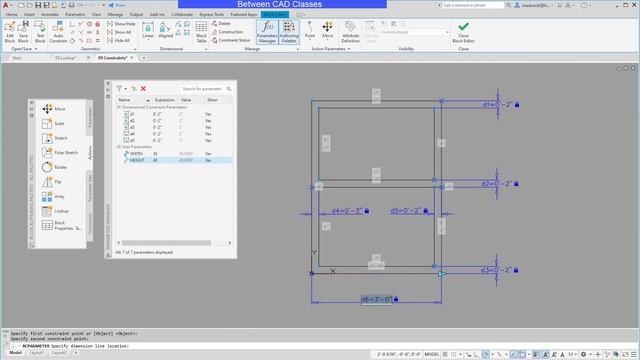Select the HEIGHT parameter row
Screen dimensions: 640x360
click(175, 160)
